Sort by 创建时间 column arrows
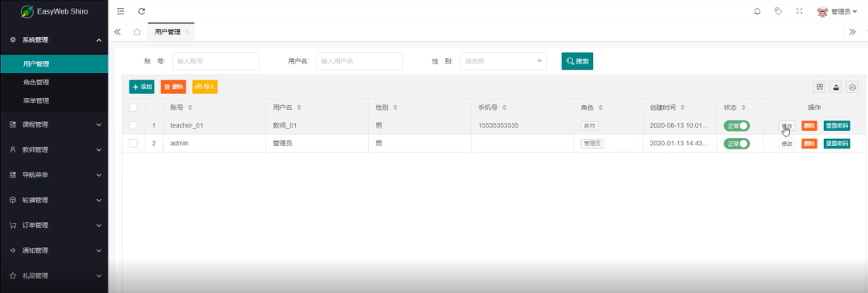The image size is (868, 293). (682, 108)
